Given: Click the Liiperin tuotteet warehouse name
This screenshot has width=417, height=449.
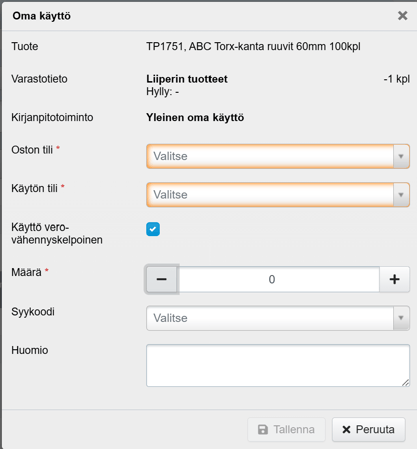Looking at the screenshot, I should (187, 79).
